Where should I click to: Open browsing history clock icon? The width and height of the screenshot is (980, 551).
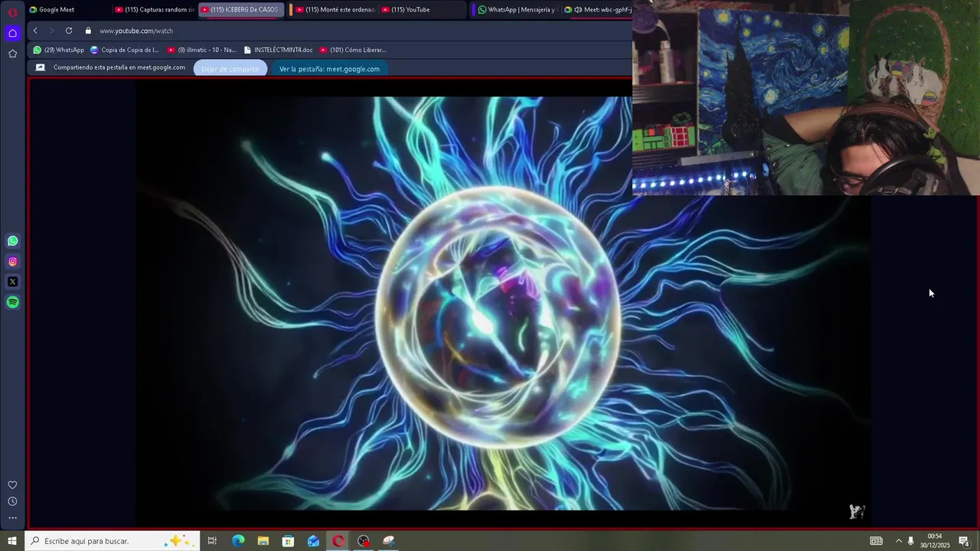12,502
